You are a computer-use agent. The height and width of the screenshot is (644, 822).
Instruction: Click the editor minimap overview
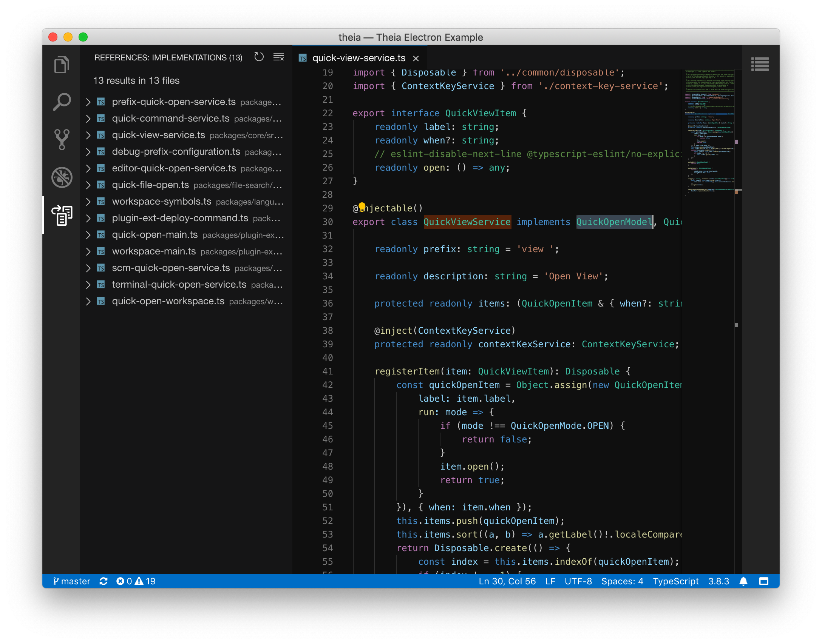pyautogui.click(x=709, y=132)
